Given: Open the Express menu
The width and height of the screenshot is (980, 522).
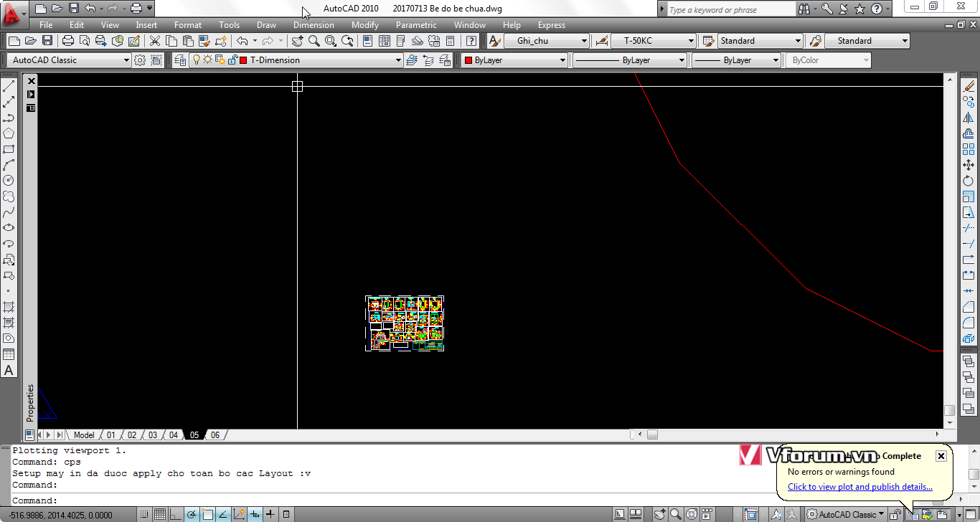Looking at the screenshot, I should coord(552,25).
